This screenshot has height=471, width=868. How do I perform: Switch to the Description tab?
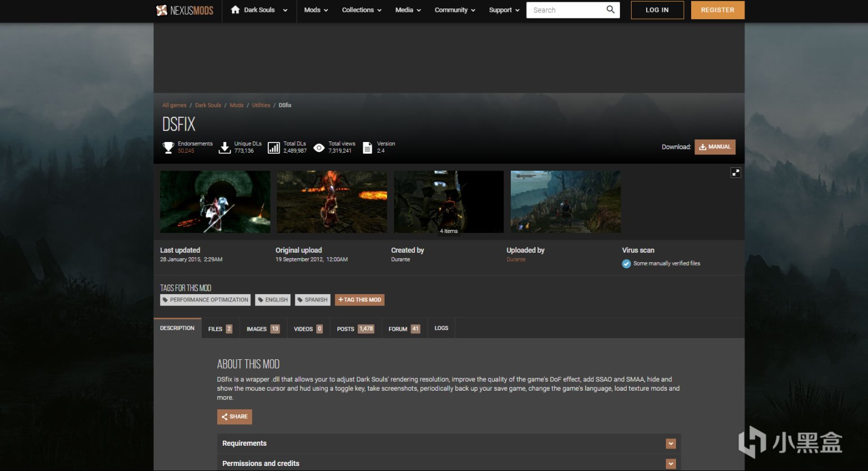177,328
